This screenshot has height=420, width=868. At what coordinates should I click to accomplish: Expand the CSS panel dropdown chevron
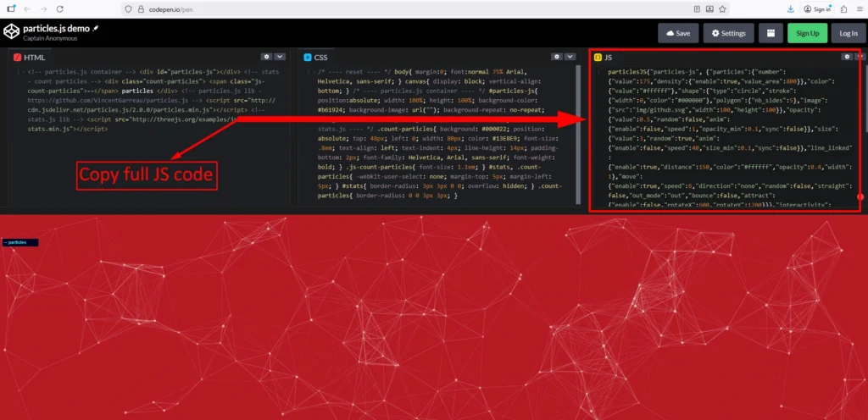572,57
